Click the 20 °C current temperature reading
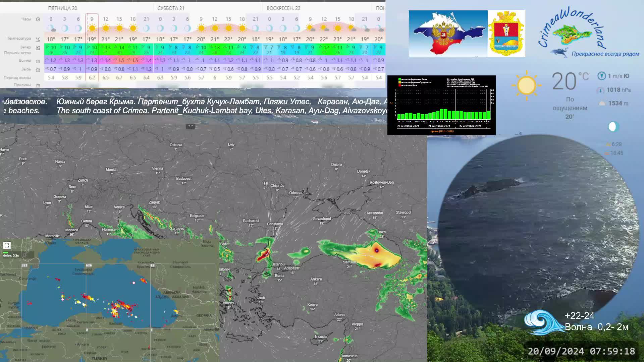Viewport: 644px width, 362px height. (571, 81)
